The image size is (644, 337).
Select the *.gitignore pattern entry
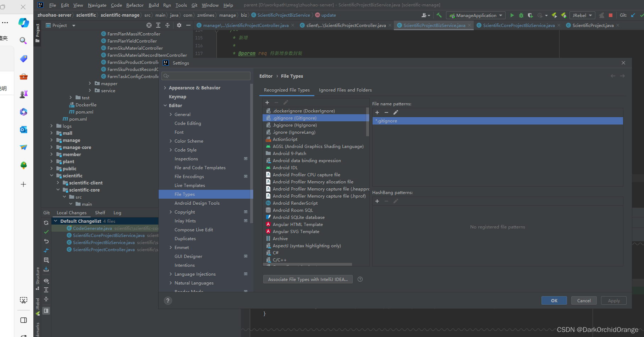[x=497, y=121]
